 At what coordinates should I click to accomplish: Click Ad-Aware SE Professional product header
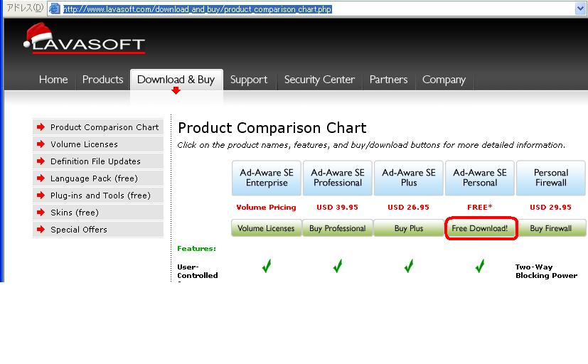338,178
